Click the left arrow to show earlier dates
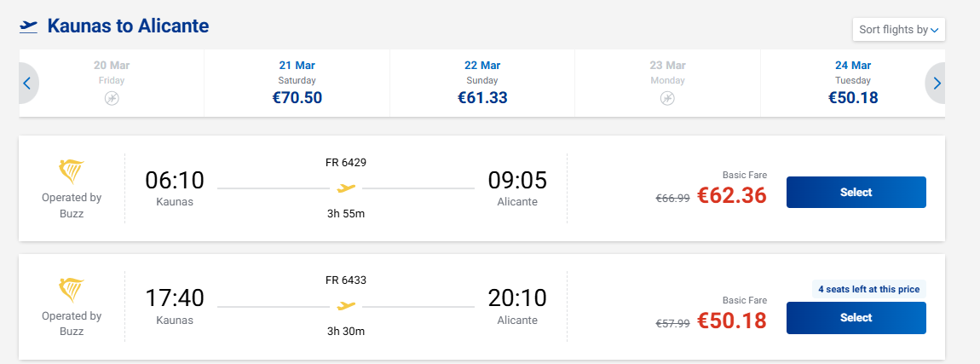 click(x=26, y=84)
